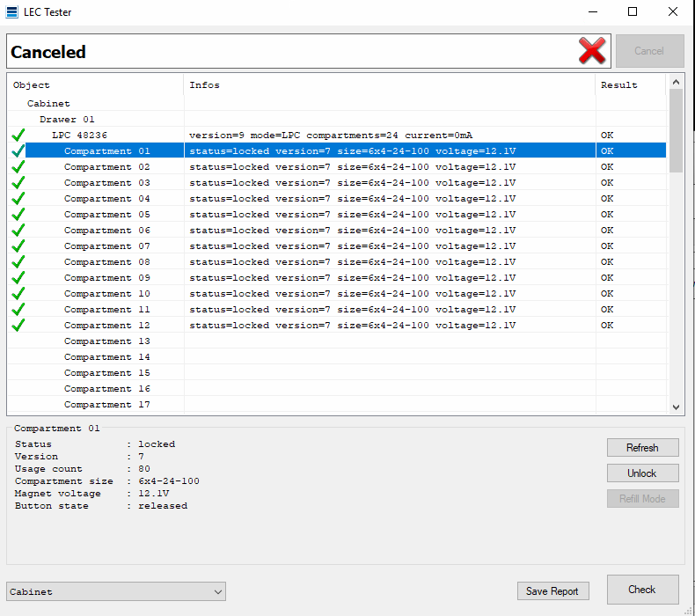Click the Result column header
The height and width of the screenshot is (616, 695).
pos(631,84)
